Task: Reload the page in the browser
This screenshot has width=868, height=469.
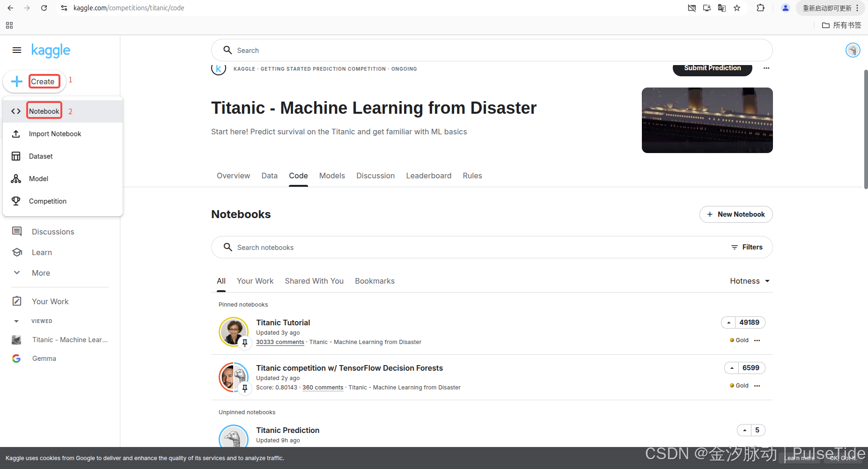Action: (x=44, y=8)
